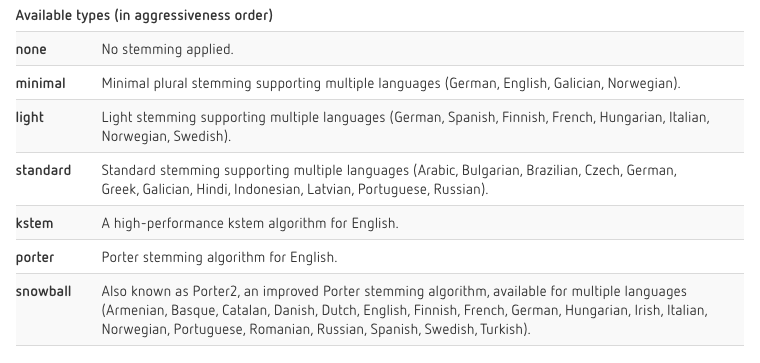Click the 'No stemming applied.' description
Viewport: 760px width, 363px height.
tap(168, 49)
